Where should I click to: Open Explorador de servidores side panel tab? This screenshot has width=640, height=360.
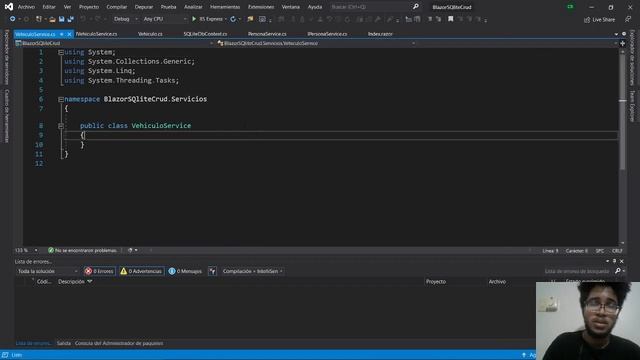point(7,57)
